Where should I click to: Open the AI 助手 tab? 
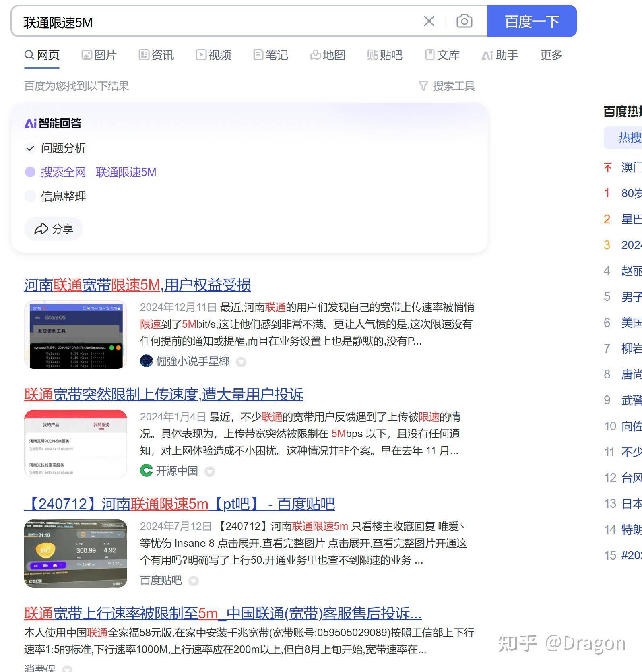500,55
